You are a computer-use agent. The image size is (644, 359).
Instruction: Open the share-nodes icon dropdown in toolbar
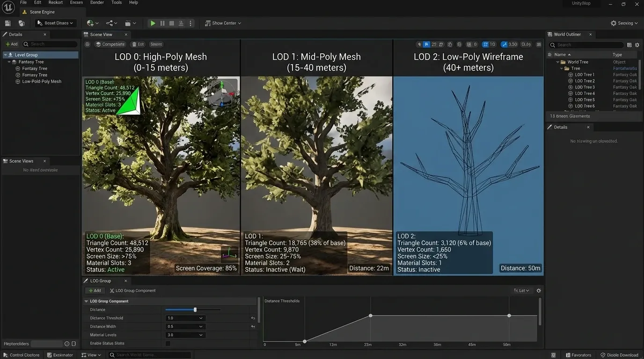point(112,23)
